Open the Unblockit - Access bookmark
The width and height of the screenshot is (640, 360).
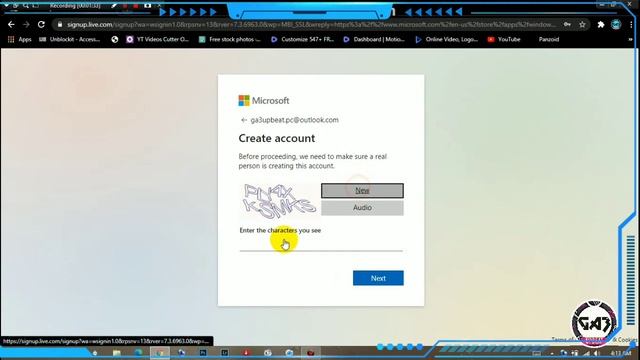point(70,40)
